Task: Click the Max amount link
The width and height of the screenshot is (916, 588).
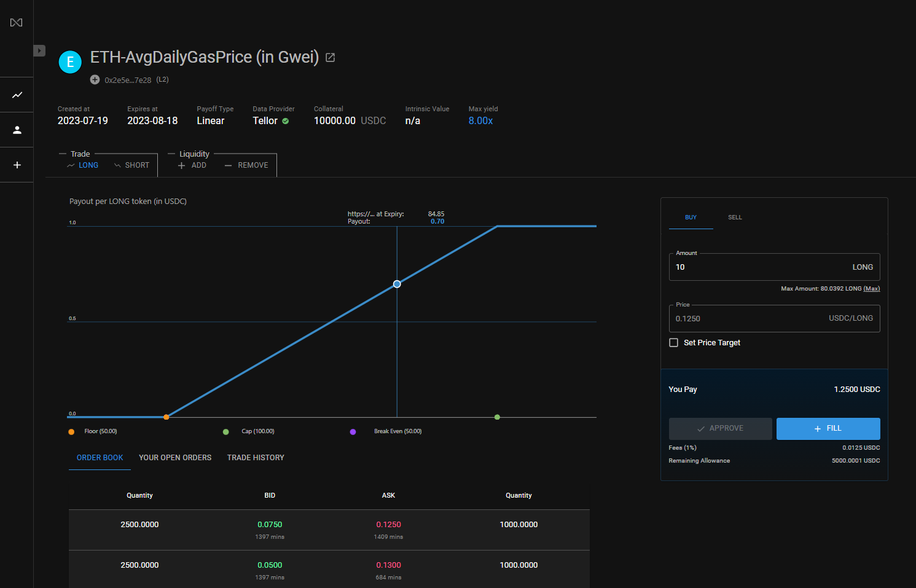Action: pyautogui.click(x=871, y=289)
